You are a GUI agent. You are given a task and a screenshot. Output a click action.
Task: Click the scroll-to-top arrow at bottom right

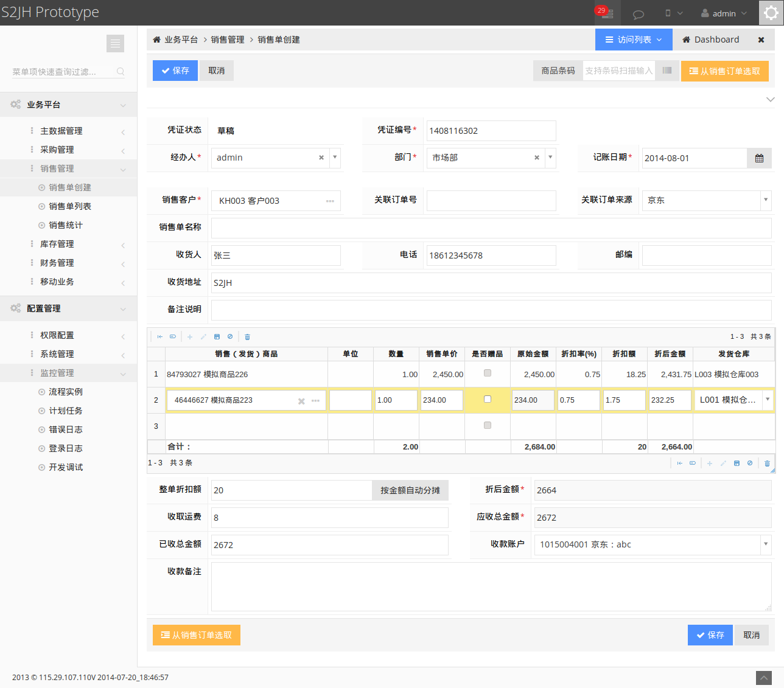764,678
